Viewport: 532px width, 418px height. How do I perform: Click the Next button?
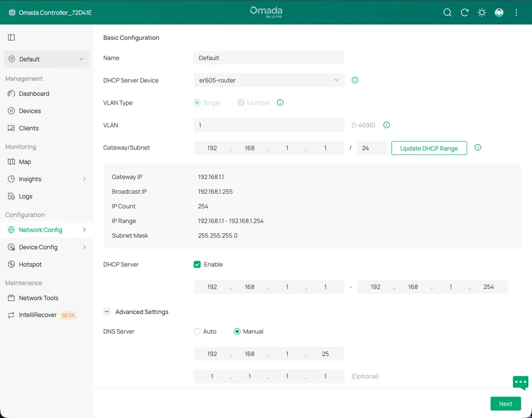tap(505, 404)
